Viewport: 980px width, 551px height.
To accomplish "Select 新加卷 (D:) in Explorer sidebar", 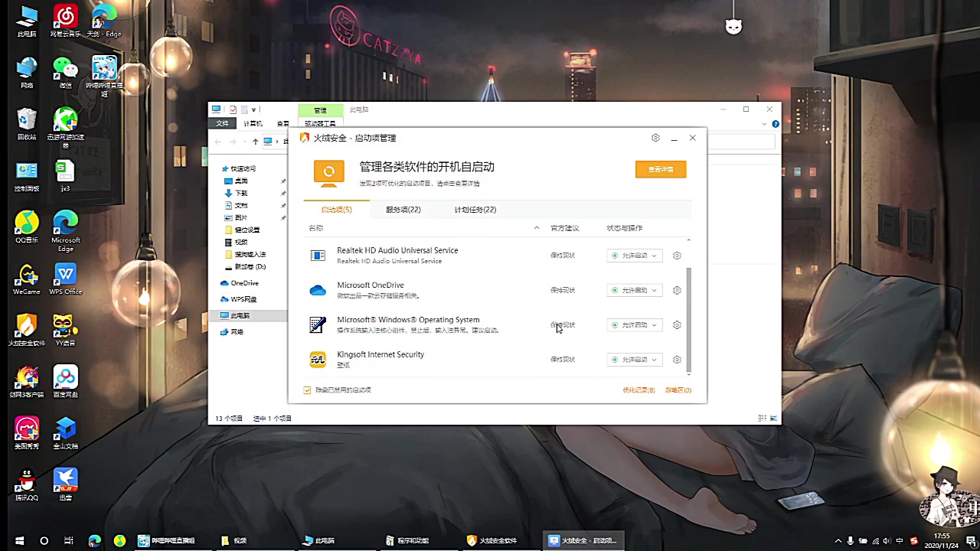I will click(x=250, y=267).
